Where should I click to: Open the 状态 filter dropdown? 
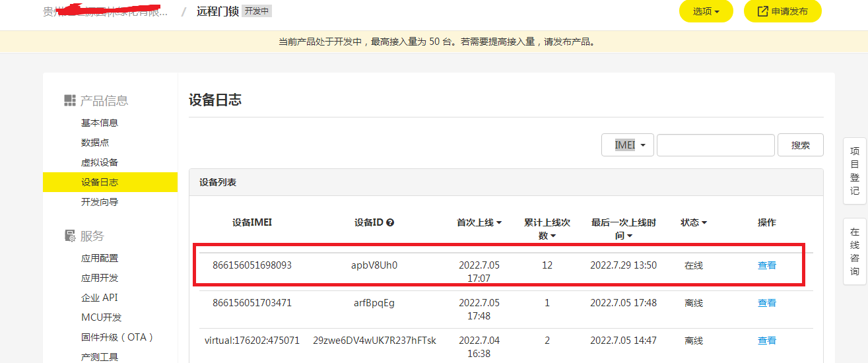pyautogui.click(x=694, y=222)
